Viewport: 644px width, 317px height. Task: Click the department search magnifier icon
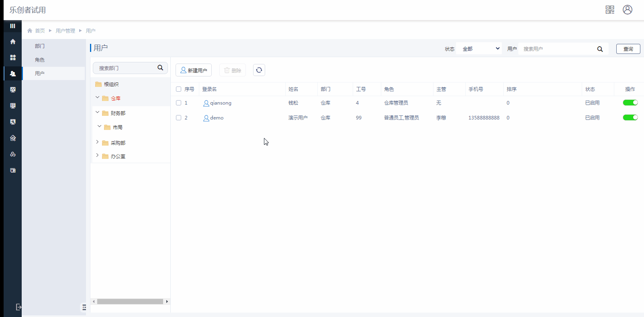pos(160,68)
